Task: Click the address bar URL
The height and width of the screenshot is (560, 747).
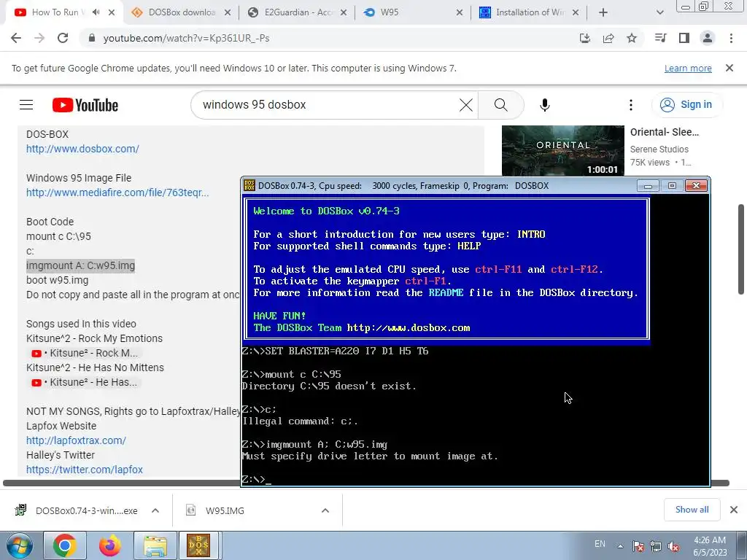Action: [x=186, y=38]
